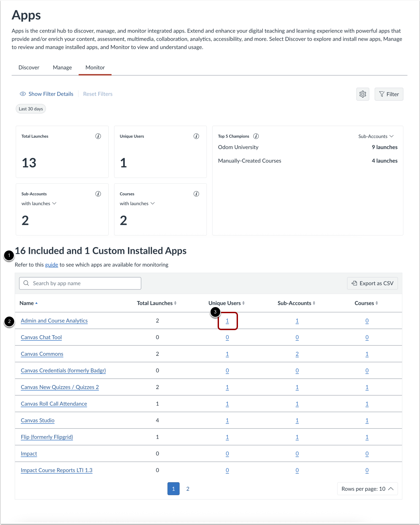Open the Top 5 Champions info tooltip

(x=256, y=136)
